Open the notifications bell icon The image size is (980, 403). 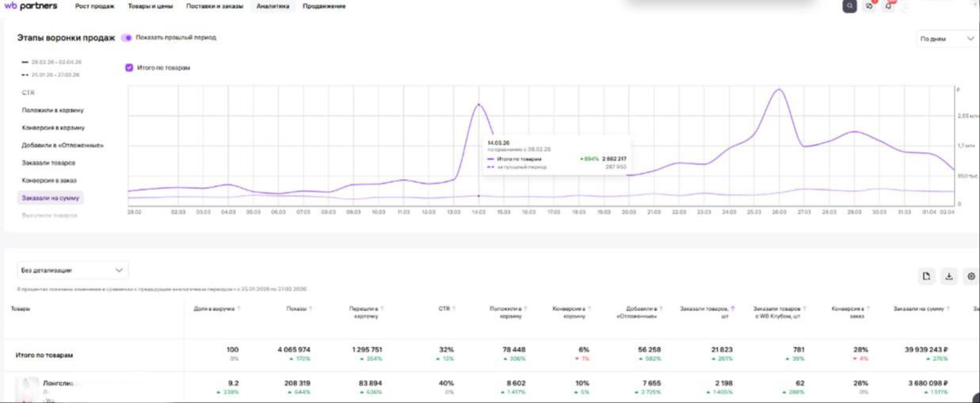(889, 6)
